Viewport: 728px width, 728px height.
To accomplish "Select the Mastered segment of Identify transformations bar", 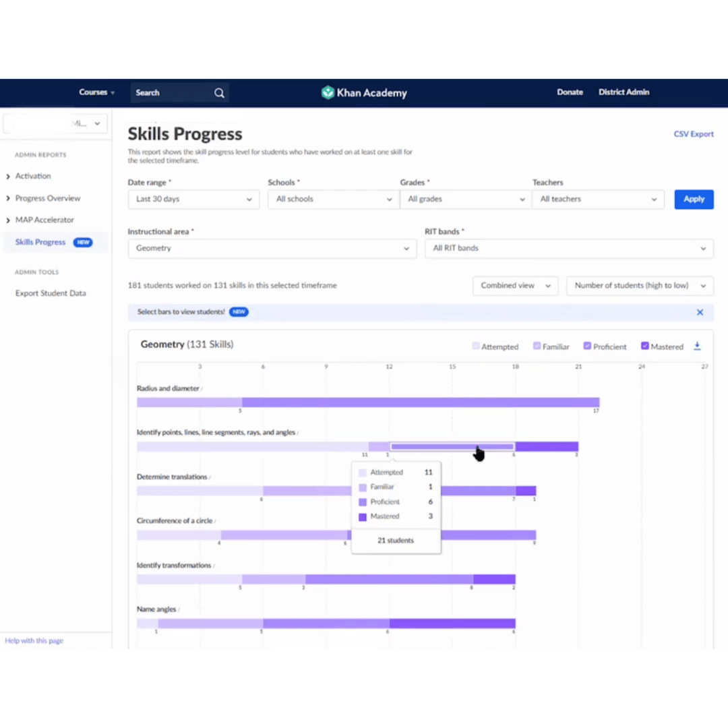I will [x=495, y=579].
